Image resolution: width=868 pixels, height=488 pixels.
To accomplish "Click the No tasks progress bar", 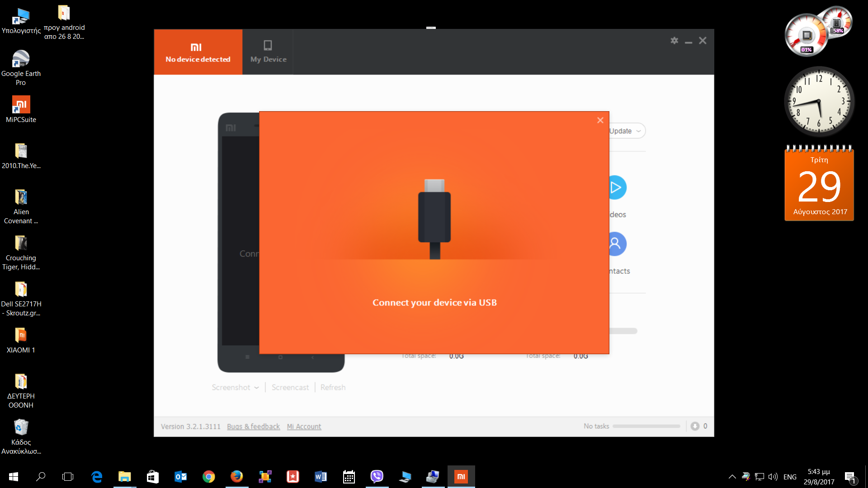I will 646,426.
